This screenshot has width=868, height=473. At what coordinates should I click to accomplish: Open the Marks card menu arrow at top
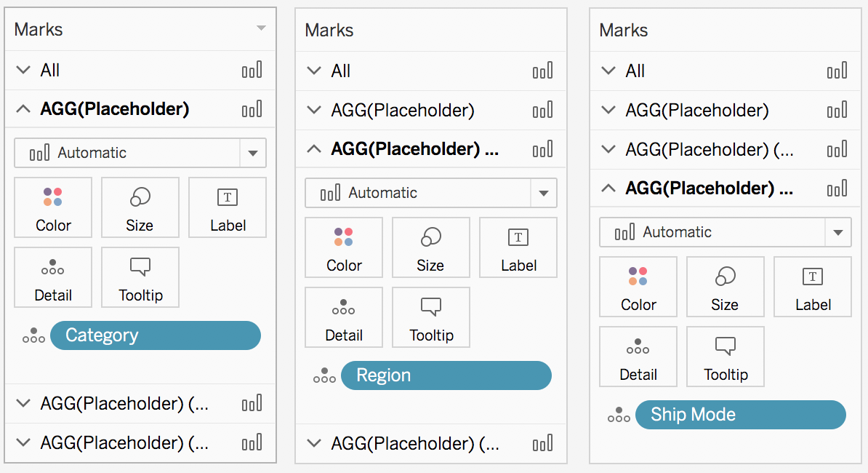262,29
